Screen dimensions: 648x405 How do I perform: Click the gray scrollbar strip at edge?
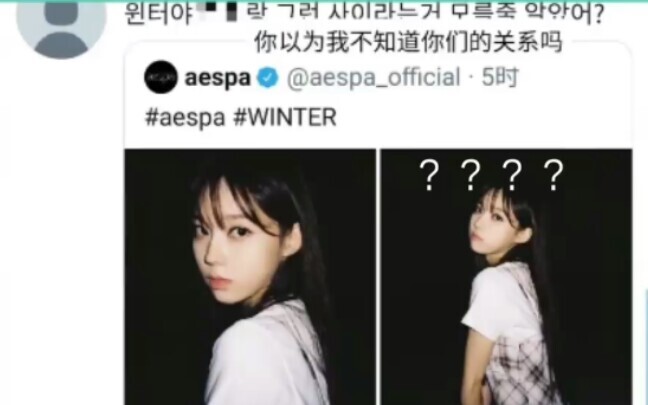(646, 347)
